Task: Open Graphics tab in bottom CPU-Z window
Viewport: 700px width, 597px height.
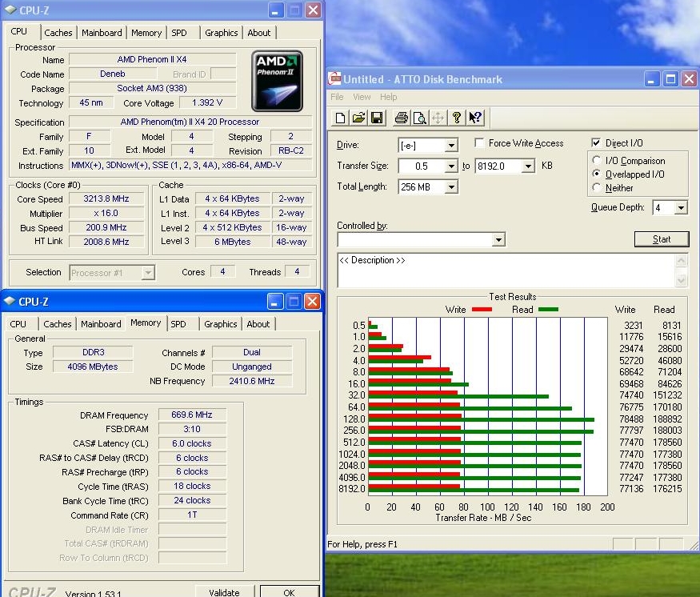Action: point(221,324)
